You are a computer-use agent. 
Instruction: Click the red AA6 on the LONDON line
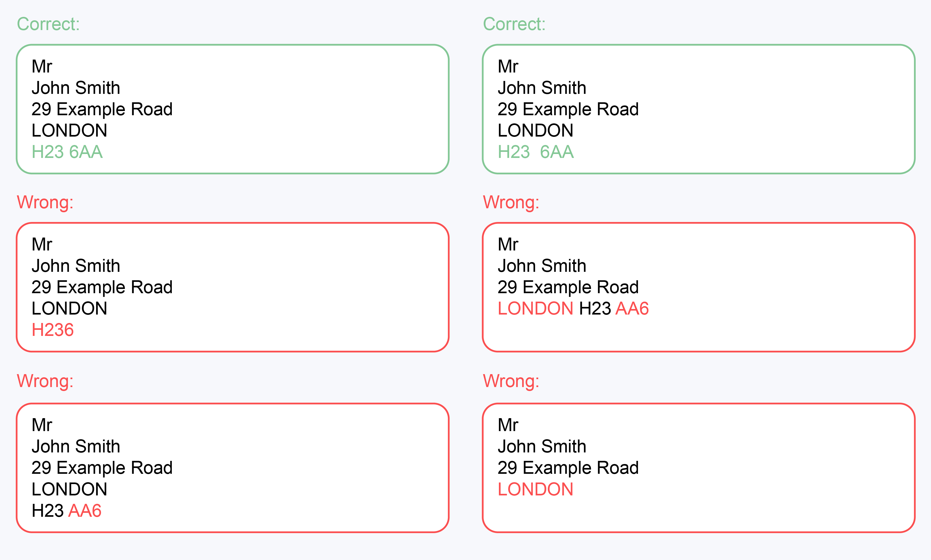click(632, 309)
